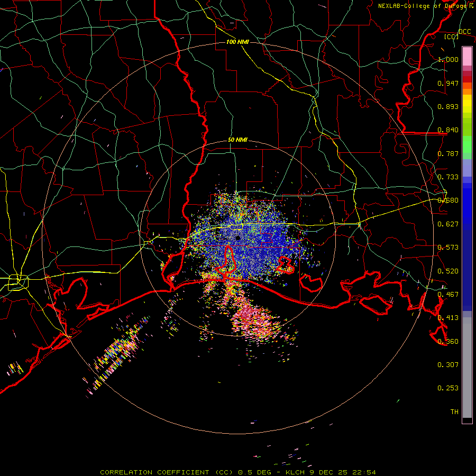Screen dimensions: 476x476
Task: Click the 0.573 color scale value
Action: [448, 248]
